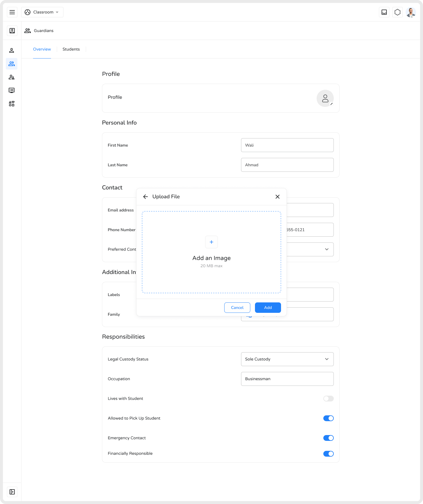Go back using Upload File arrow
Viewport: 423px width, 504px height.
tap(145, 197)
